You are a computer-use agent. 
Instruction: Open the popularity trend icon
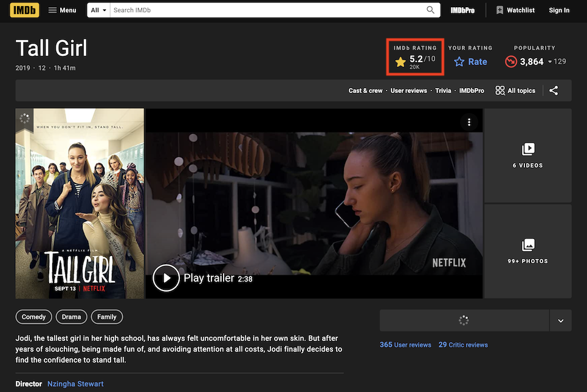coord(510,61)
